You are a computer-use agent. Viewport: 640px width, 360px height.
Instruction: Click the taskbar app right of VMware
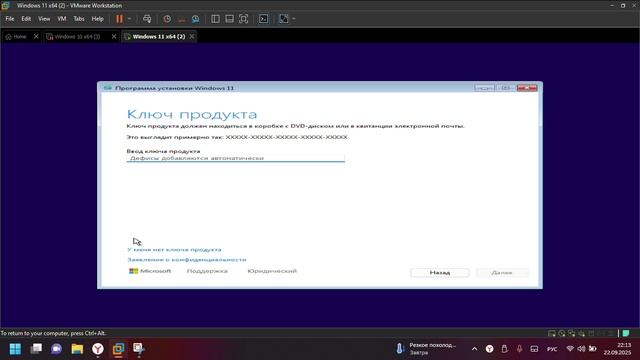(139, 349)
